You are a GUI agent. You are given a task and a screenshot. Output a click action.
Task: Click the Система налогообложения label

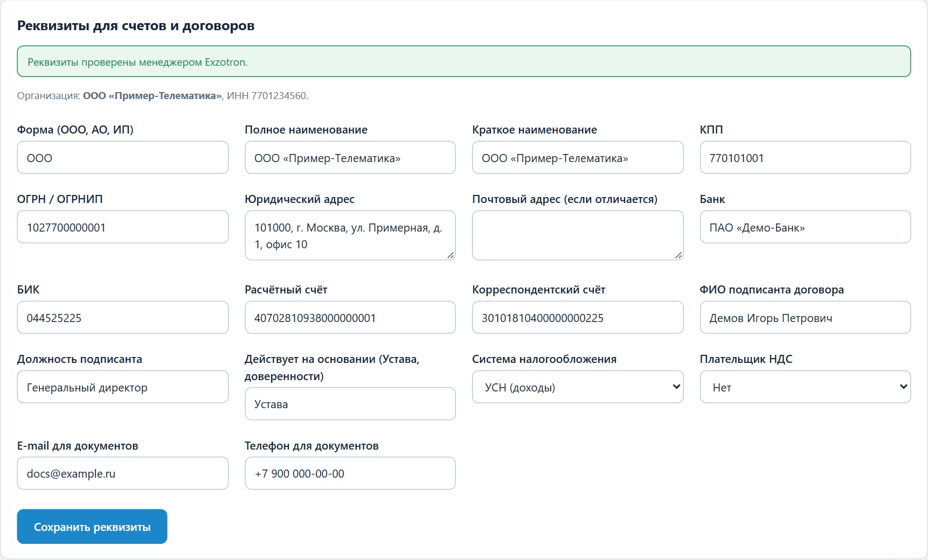(x=544, y=359)
